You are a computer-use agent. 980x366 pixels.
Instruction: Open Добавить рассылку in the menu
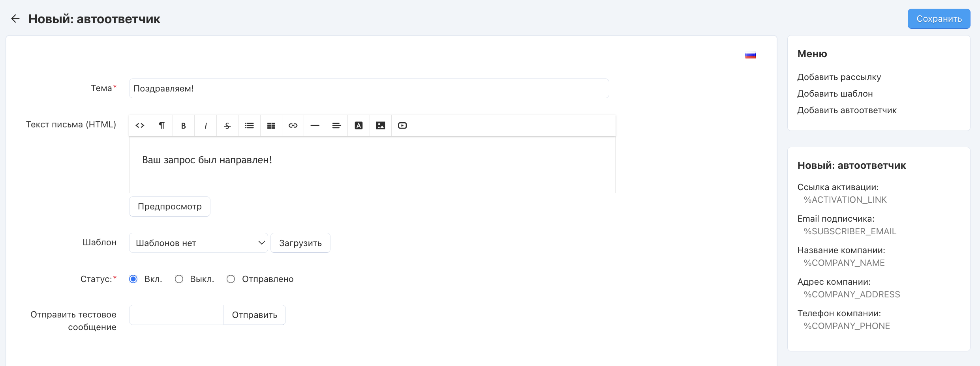click(839, 77)
